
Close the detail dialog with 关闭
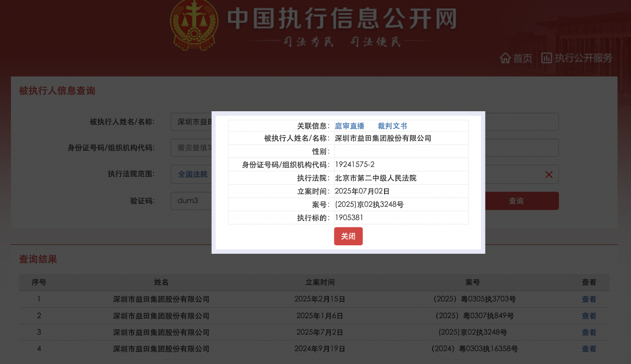tap(348, 236)
